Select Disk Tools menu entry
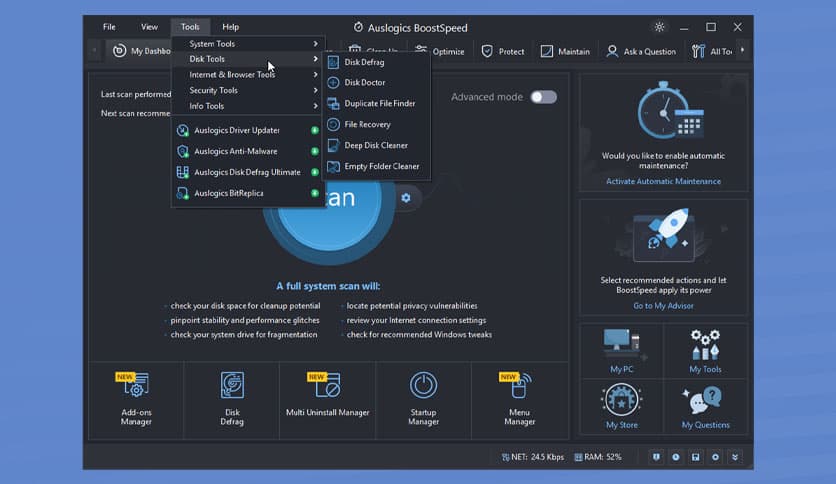Screen dimensions: 836x484 tap(248, 59)
